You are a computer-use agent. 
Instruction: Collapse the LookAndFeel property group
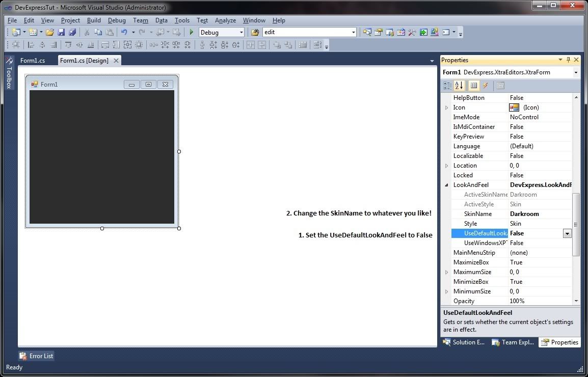(x=447, y=185)
